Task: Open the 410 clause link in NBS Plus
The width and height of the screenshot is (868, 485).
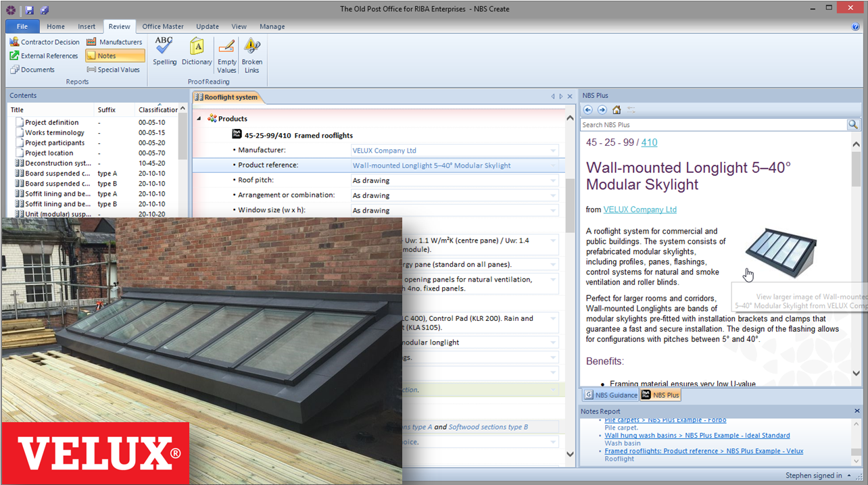Action: tap(649, 143)
